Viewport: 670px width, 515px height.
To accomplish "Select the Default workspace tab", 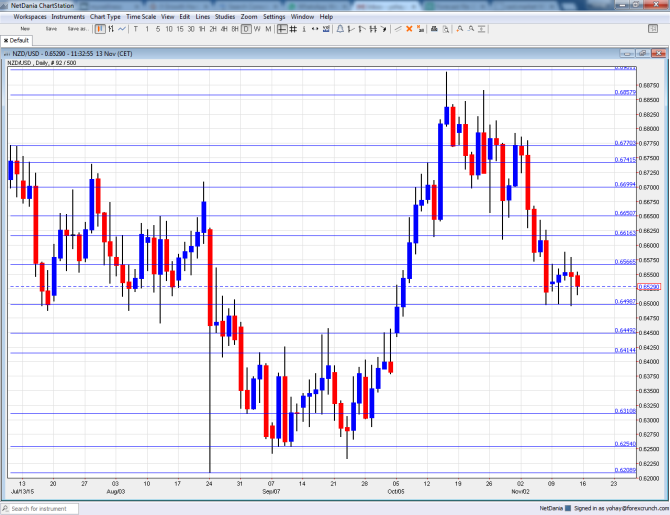I will (x=19, y=40).
